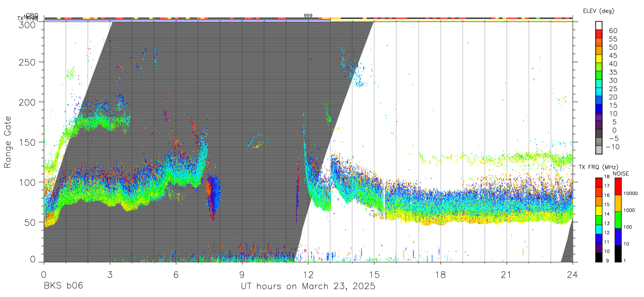The image size is (644, 297).
Task: Click hour '24' on the UT time axis
Action: click(572, 274)
